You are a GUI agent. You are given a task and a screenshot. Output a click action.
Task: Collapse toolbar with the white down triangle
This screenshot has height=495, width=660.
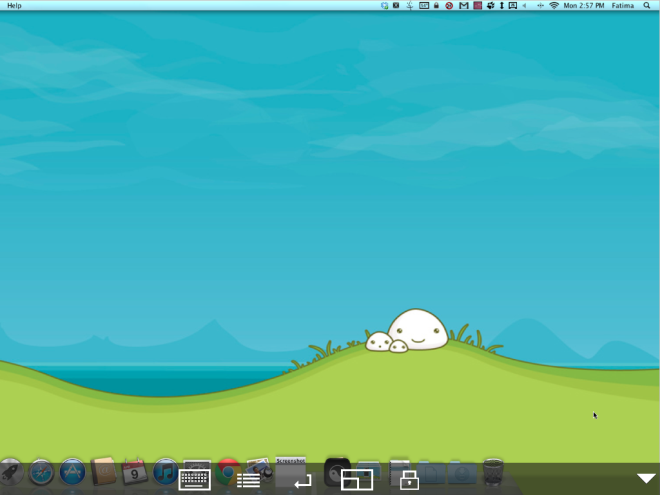(646, 478)
